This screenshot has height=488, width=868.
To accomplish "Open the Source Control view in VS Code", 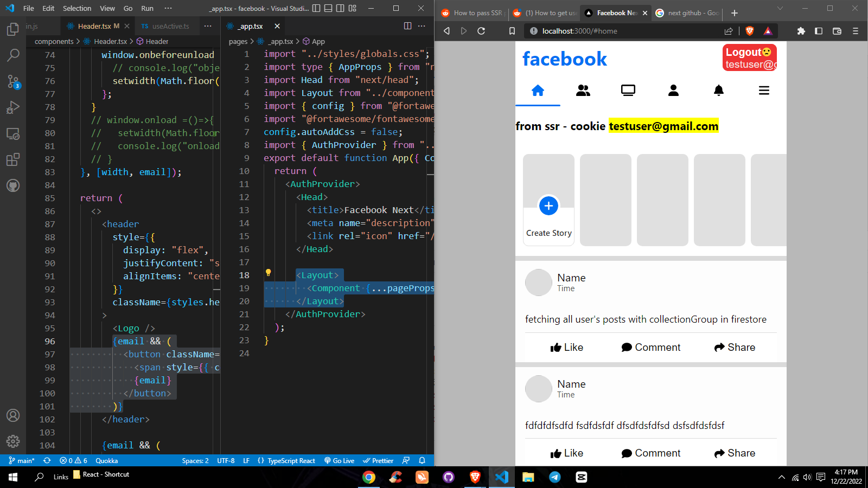I will point(13,82).
